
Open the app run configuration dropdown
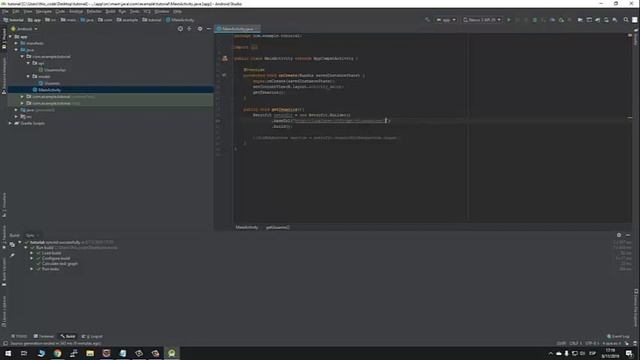446,20
